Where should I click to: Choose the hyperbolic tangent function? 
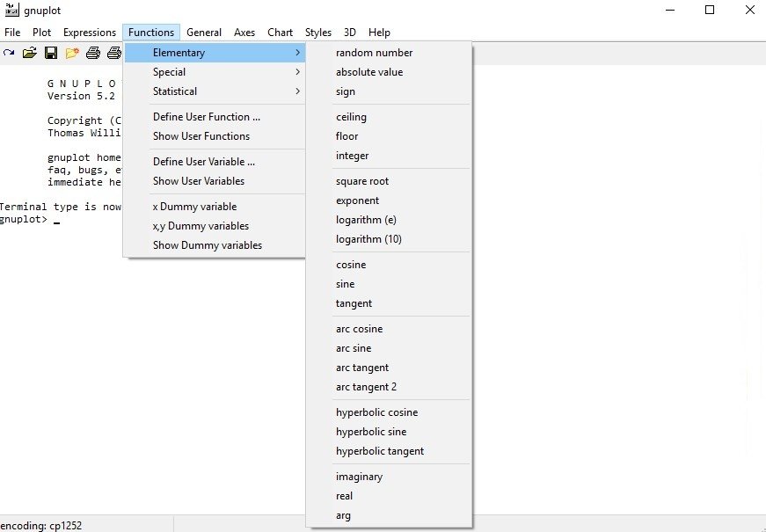(x=390, y=451)
